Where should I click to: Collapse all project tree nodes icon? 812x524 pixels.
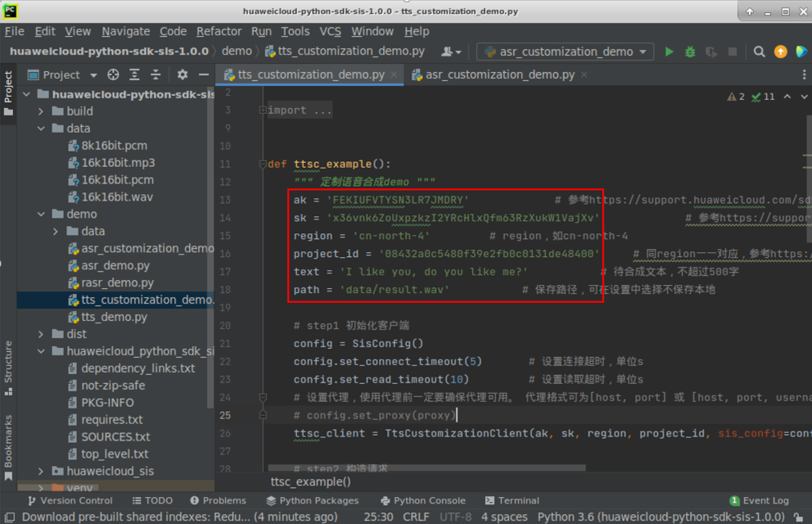(x=156, y=75)
